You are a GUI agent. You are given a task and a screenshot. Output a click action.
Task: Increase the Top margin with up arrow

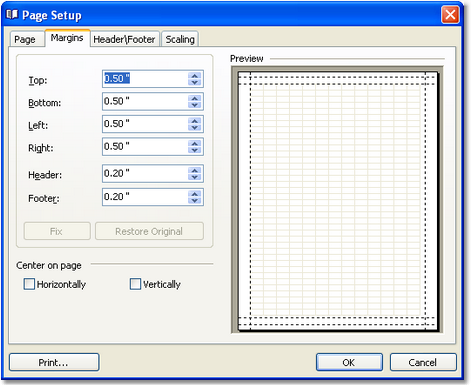(x=195, y=75)
